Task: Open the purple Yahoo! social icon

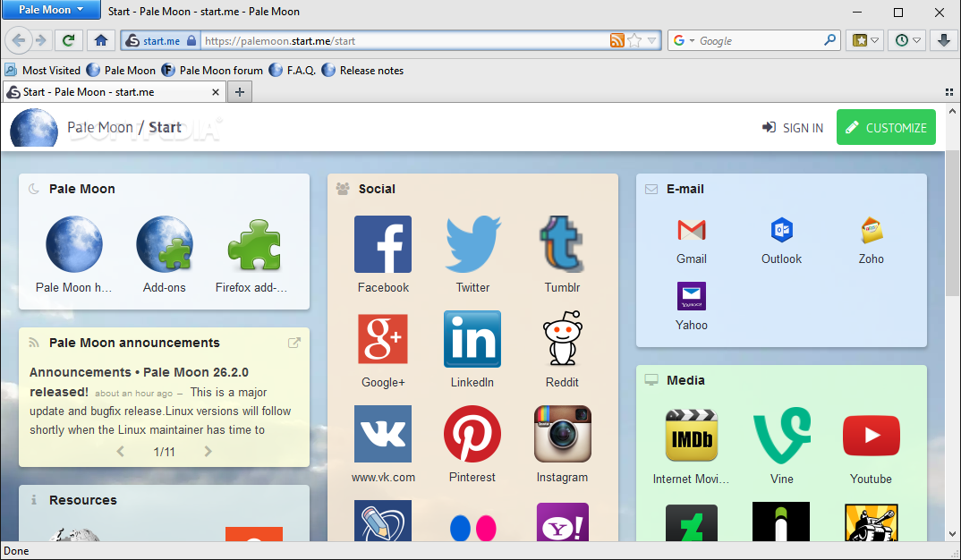Action: pos(562,522)
